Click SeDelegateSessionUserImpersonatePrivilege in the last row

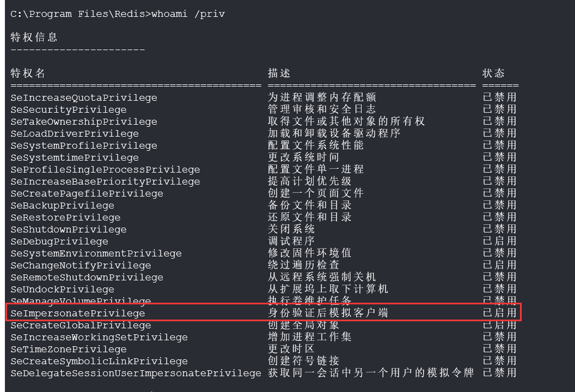[x=136, y=373]
